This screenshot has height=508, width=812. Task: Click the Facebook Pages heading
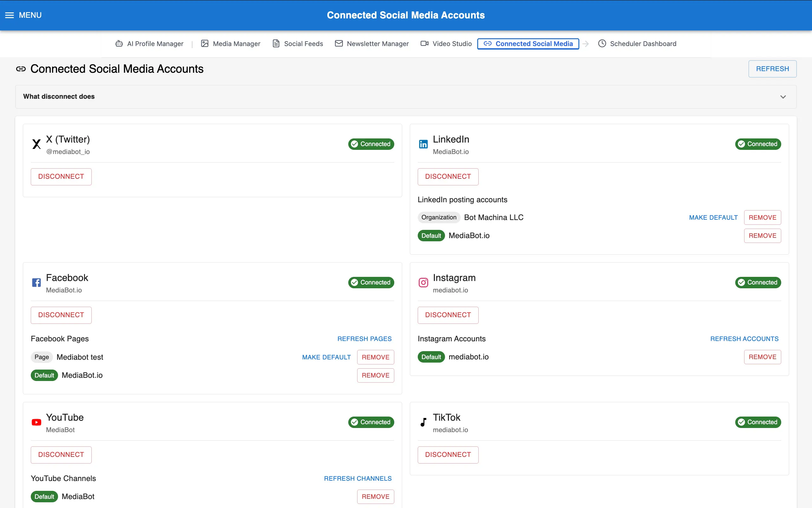60,339
